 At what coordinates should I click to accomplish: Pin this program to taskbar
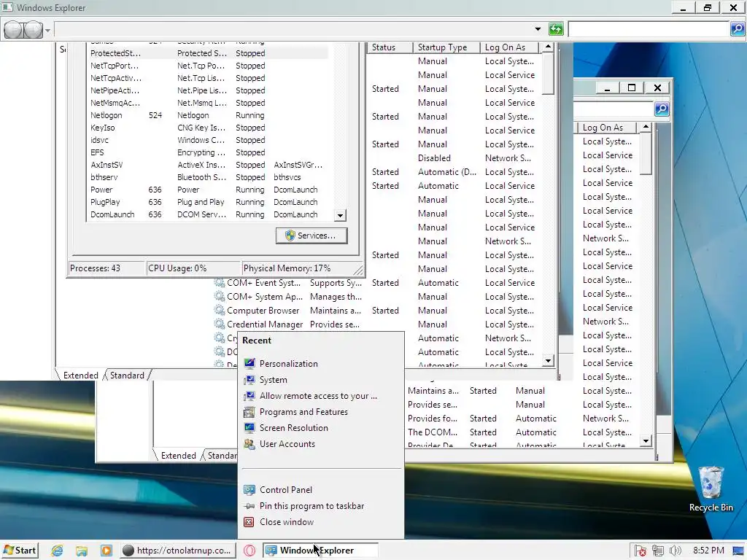pos(311,506)
